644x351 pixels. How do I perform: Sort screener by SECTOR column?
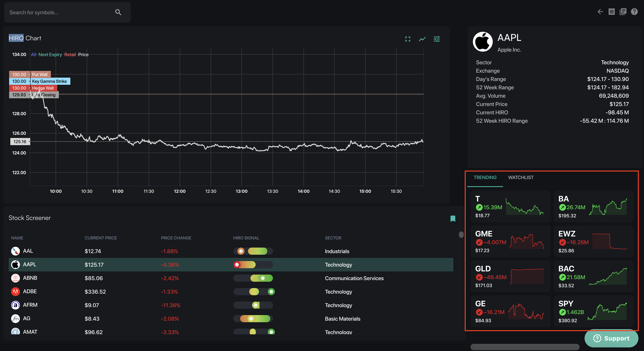[333, 238]
